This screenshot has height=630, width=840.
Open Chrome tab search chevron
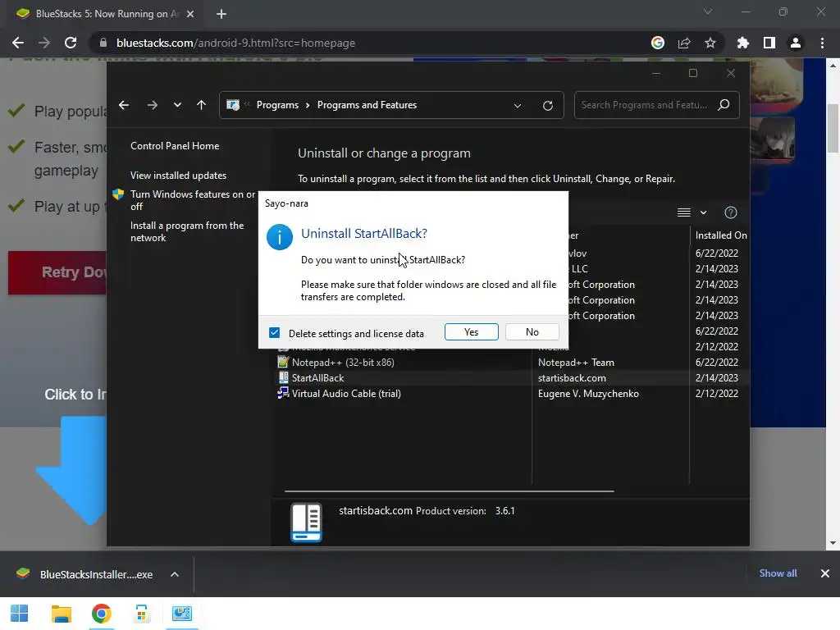point(708,11)
